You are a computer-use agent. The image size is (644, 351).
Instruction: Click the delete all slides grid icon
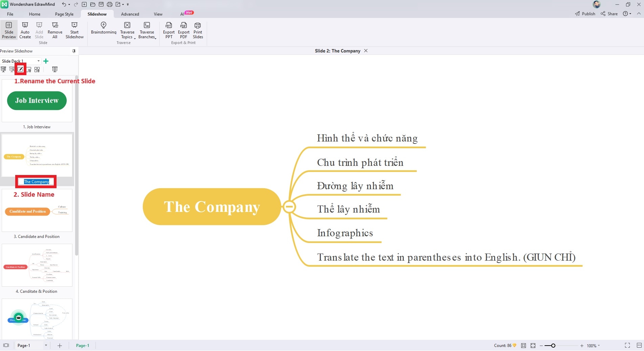tap(37, 69)
